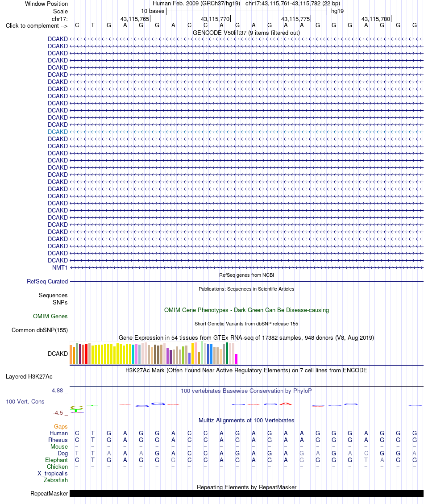Click the Window Position label
Viewport: 424px width, 504px height.
pyautogui.click(x=46, y=4)
